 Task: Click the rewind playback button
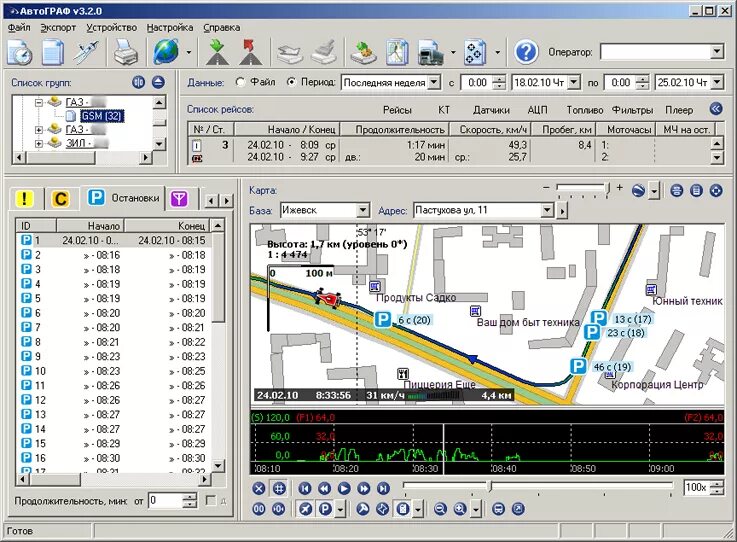point(324,488)
